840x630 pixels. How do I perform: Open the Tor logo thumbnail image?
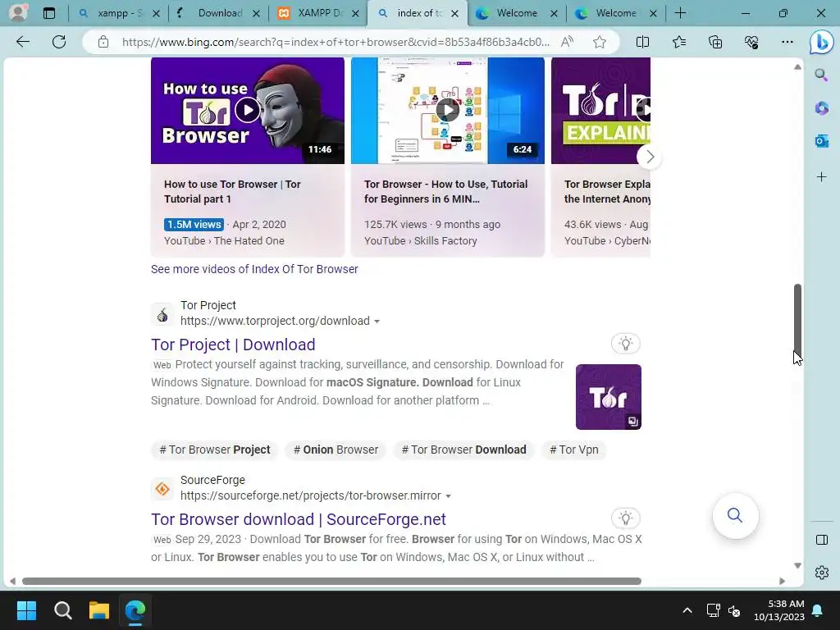click(x=608, y=397)
